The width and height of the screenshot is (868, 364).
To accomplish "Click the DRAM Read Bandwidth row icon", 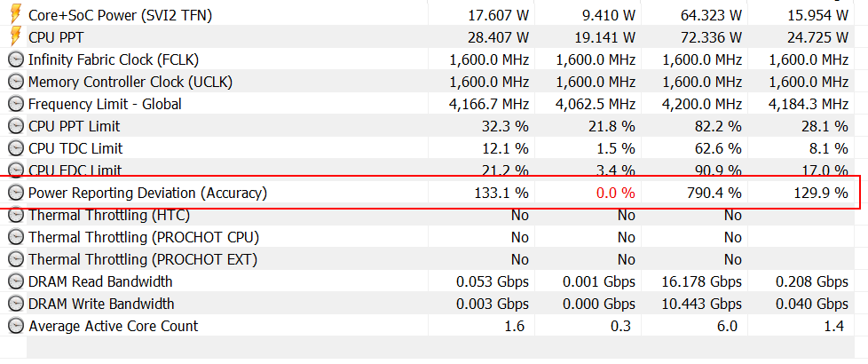I will pos(16,281).
